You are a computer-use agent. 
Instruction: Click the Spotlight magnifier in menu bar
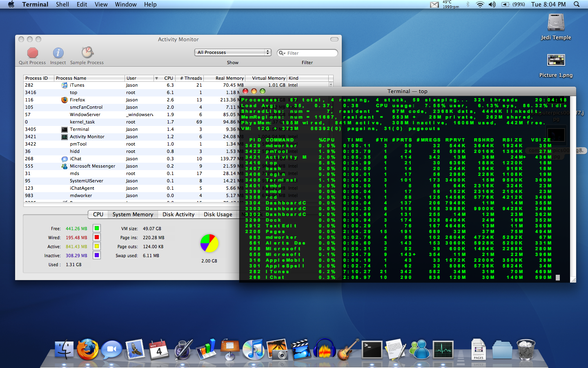(577, 4)
